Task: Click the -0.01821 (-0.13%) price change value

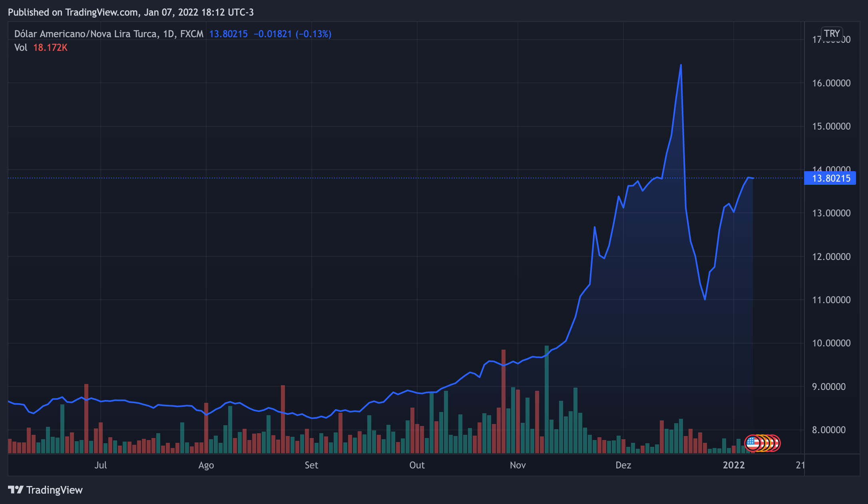Action: pos(293,34)
